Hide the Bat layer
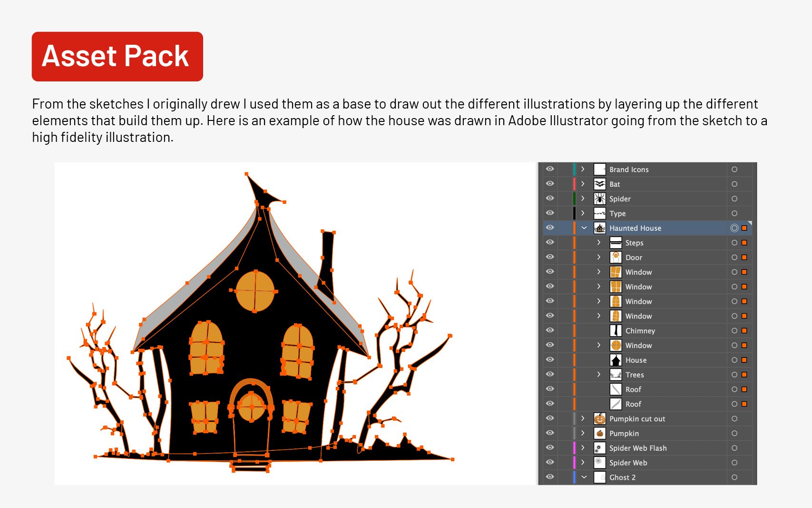This screenshot has height=508, width=812. tap(550, 184)
